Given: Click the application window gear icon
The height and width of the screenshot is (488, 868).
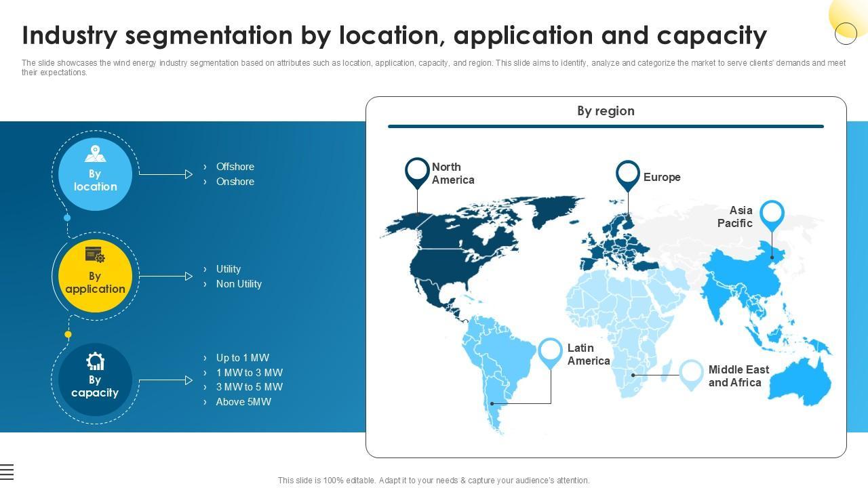Looking at the screenshot, I should pos(95,255).
